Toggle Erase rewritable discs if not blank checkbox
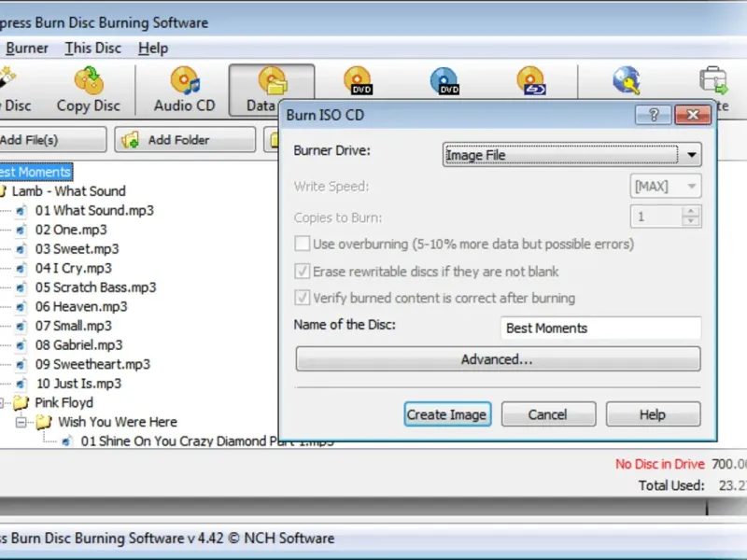Image resolution: width=747 pixels, height=560 pixels. click(302, 272)
